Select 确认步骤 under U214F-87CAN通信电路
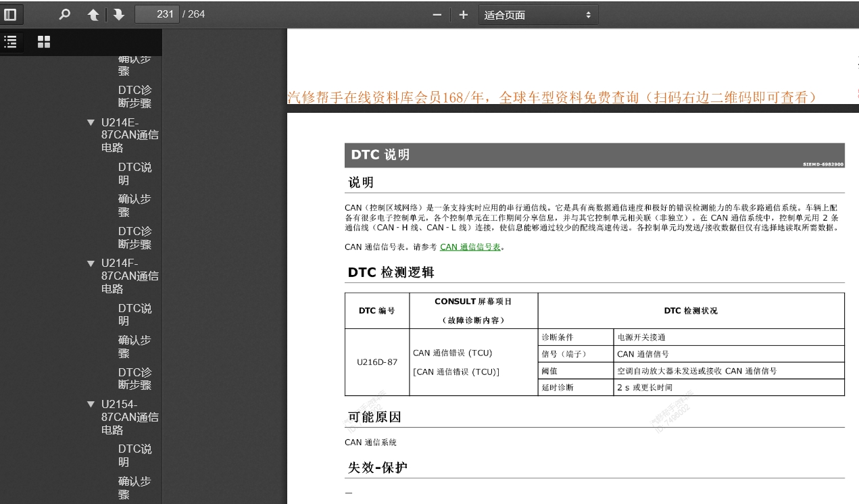The width and height of the screenshot is (859, 504). [134, 347]
